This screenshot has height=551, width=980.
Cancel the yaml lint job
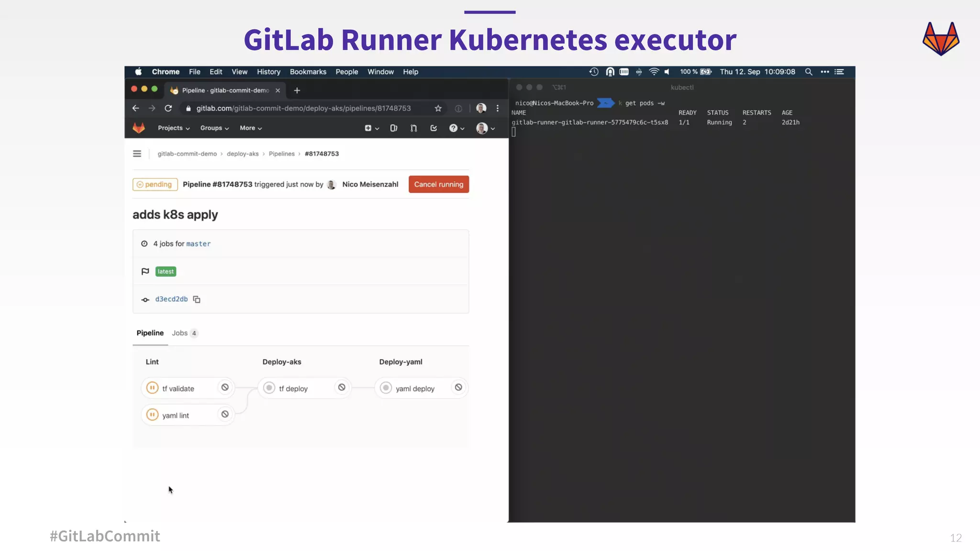point(225,415)
